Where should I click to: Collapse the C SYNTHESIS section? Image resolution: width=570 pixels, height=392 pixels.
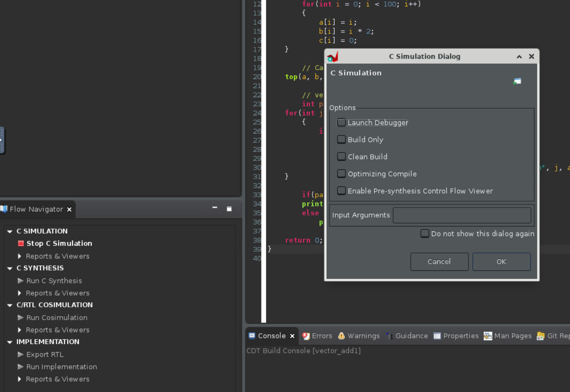10,268
